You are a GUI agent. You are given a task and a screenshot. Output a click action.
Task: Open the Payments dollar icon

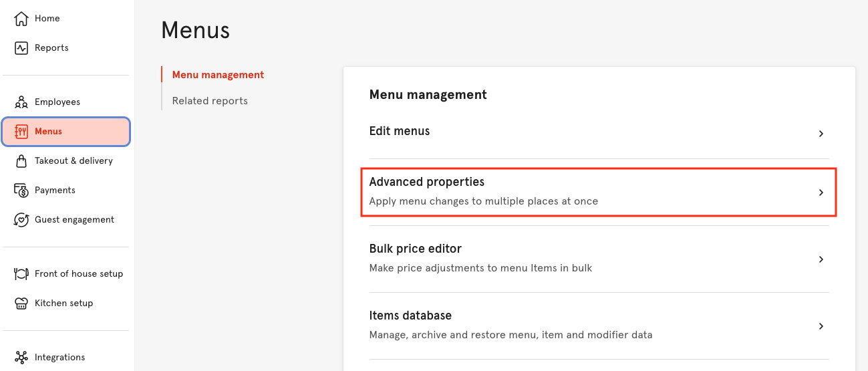tap(21, 191)
